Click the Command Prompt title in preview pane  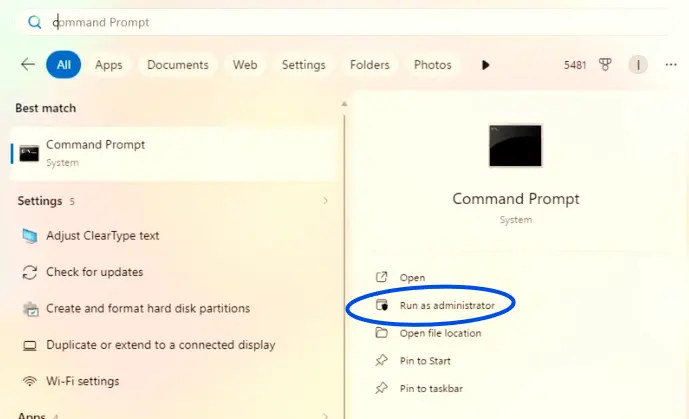point(516,199)
